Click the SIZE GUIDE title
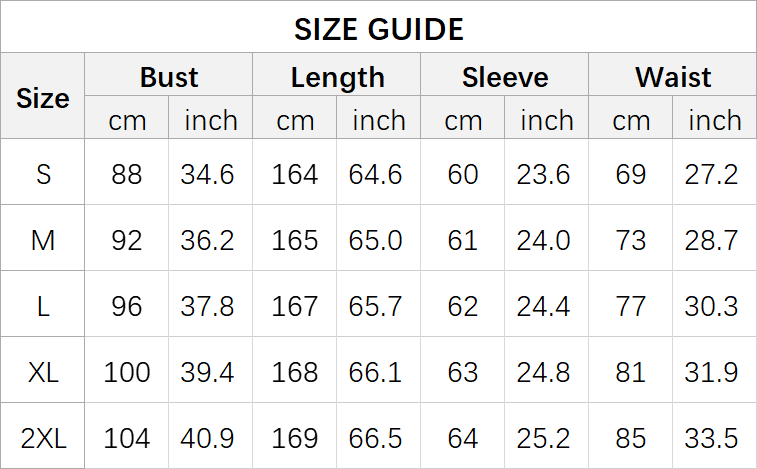The image size is (757, 469). pyautogui.click(x=378, y=29)
